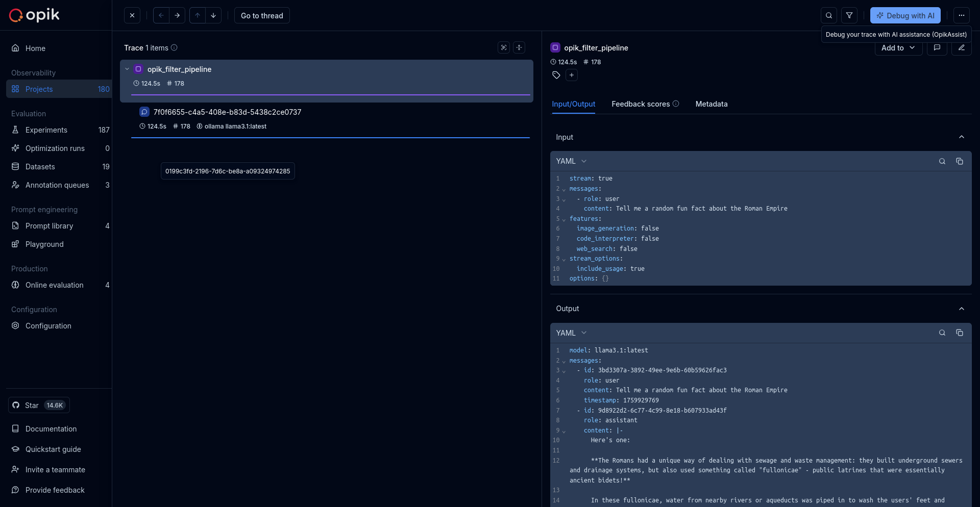Open the 'Add to' dropdown
980x507 pixels.
(x=898, y=47)
